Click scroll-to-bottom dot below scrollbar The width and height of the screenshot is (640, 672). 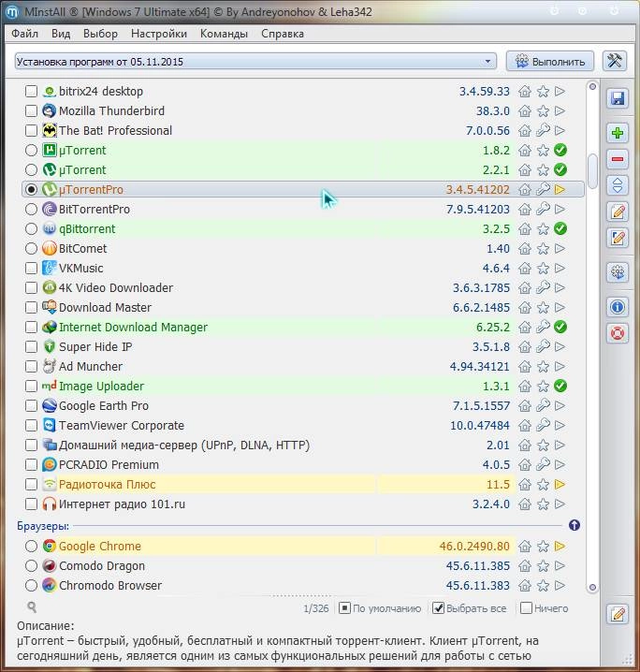[x=592, y=587]
